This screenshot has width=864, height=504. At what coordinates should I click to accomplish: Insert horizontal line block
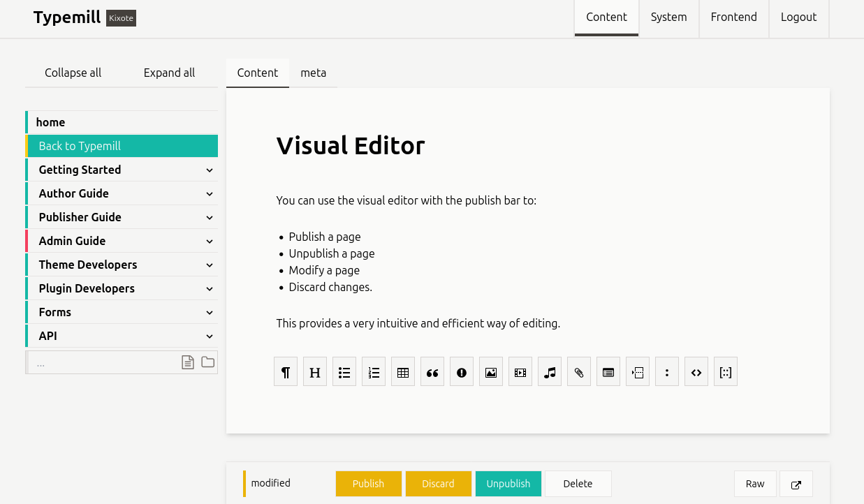[638, 372]
